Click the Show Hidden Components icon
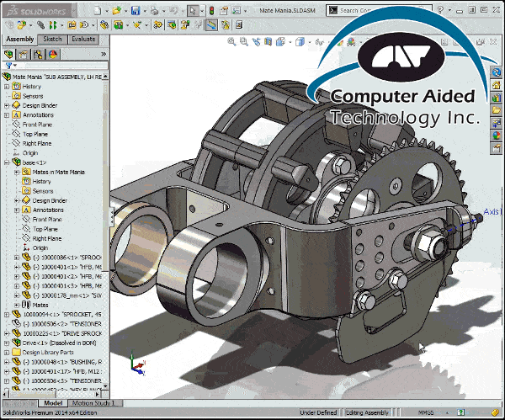 coord(104,24)
